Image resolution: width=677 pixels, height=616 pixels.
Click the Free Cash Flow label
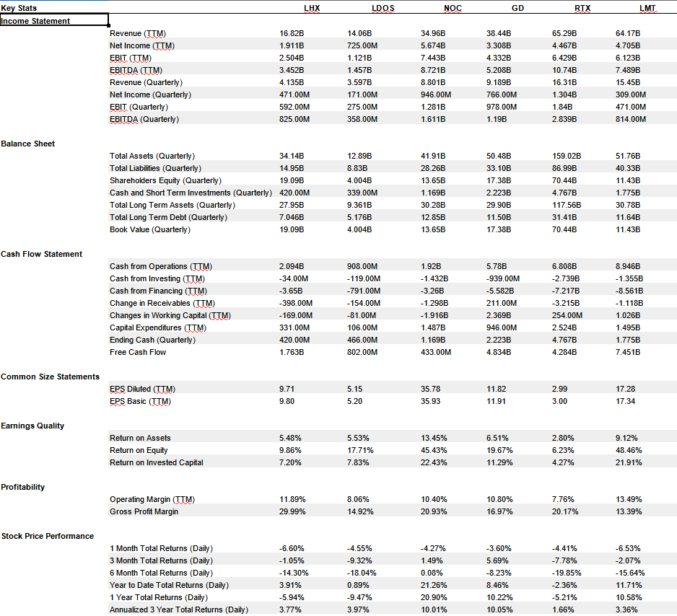coord(138,352)
